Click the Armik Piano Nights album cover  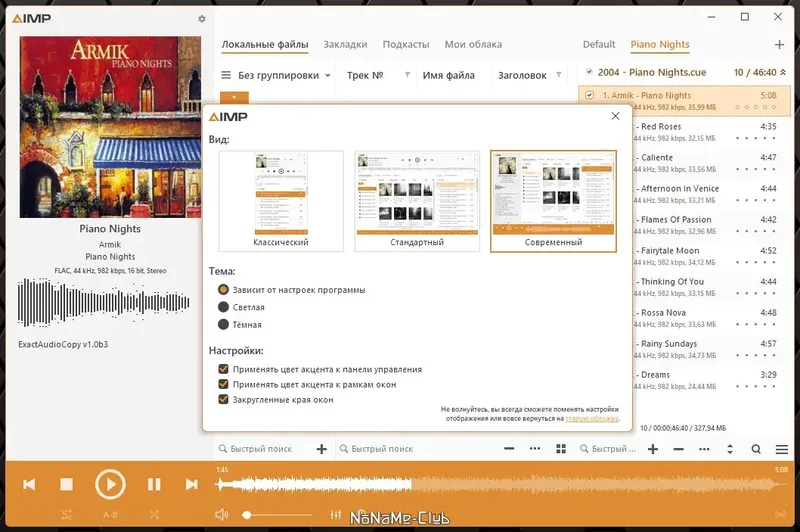tap(110, 127)
